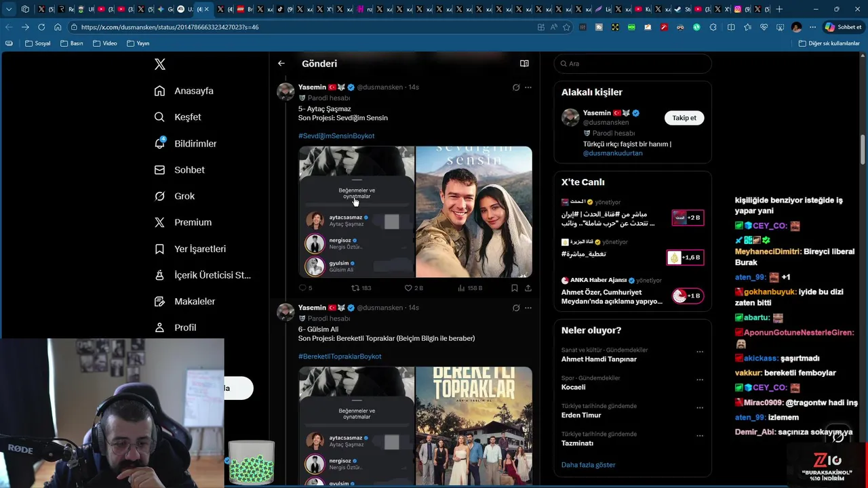Open more options on Aytaç Şaşmaz tweet
This screenshot has height=488, width=868.
point(528,87)
